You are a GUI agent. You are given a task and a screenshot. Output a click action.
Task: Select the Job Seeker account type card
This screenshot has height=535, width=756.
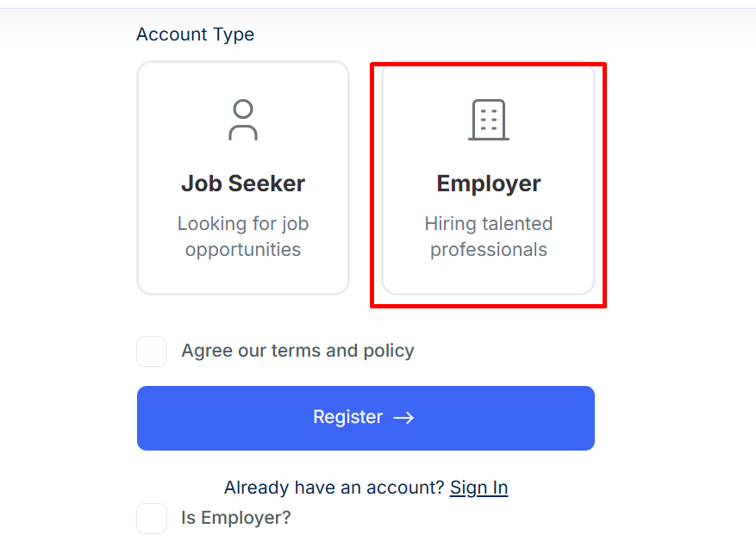243,178
